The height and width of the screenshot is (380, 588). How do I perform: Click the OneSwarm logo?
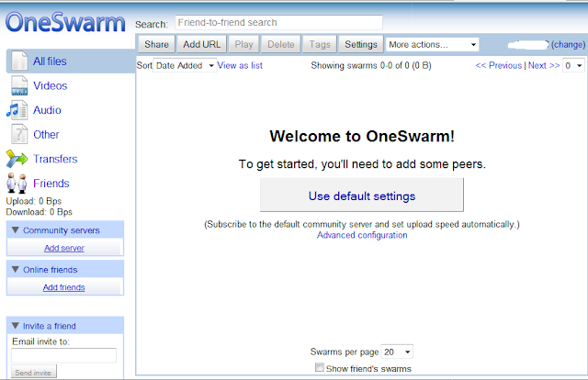point(65,22)
